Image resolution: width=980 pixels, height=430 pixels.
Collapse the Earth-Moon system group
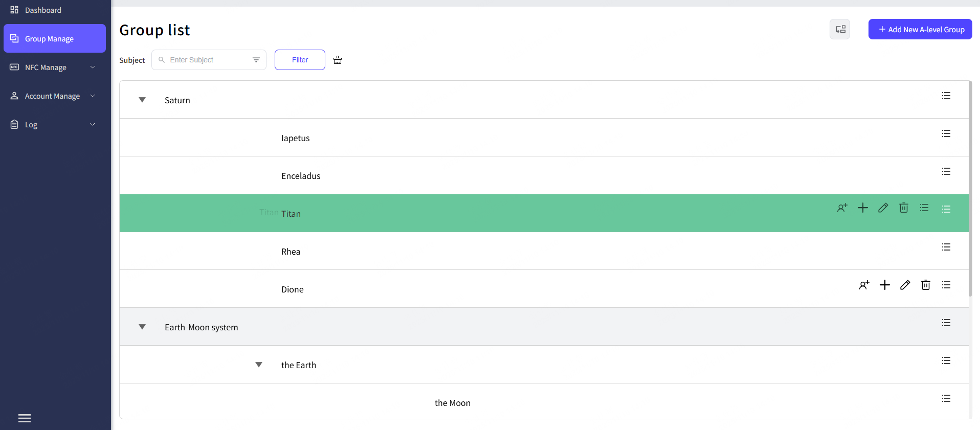142,327
